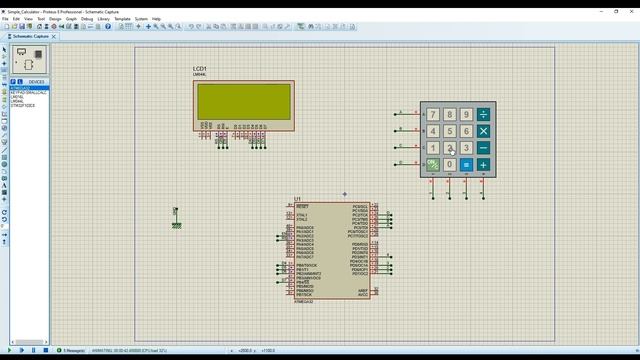Click the search binoculars toolbar icon
640x360 pixels.
311,27
